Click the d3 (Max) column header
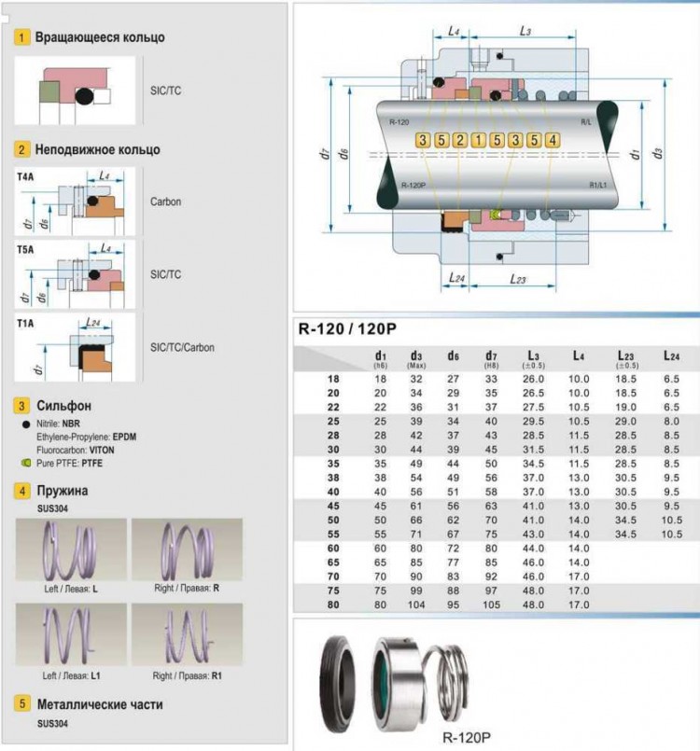The width and height of the screenshot is (700, 751). (416, 359)
